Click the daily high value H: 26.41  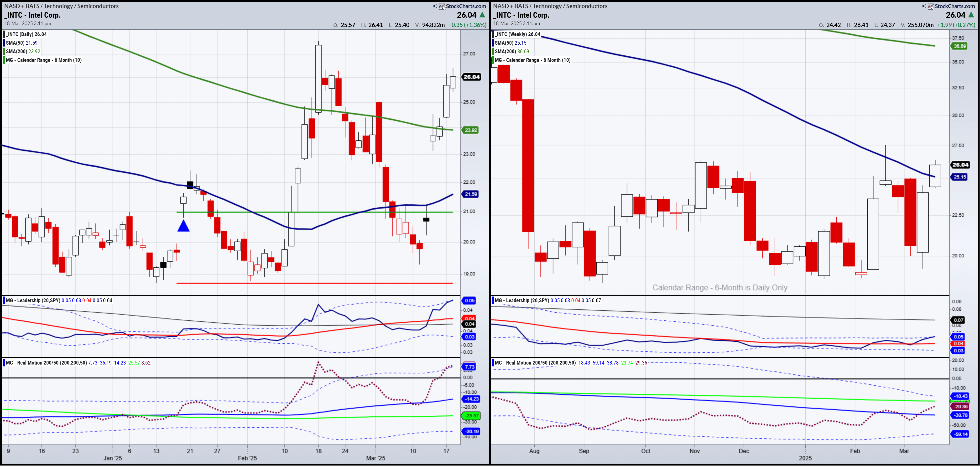pos(372,25)
